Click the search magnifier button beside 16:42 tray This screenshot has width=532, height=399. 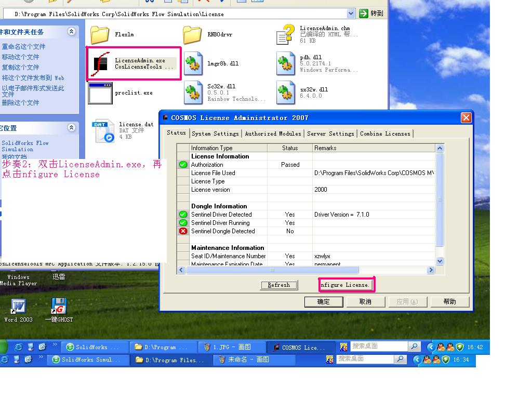coord(414,347)
